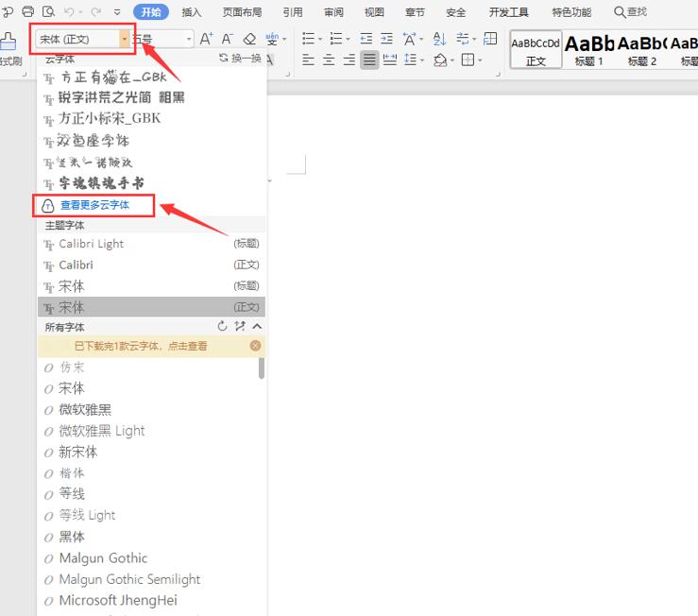Click 换一换 to refresh cloud fonts
Image resolution: width=698 pixels, height=616 pixels.
point(241,59)
